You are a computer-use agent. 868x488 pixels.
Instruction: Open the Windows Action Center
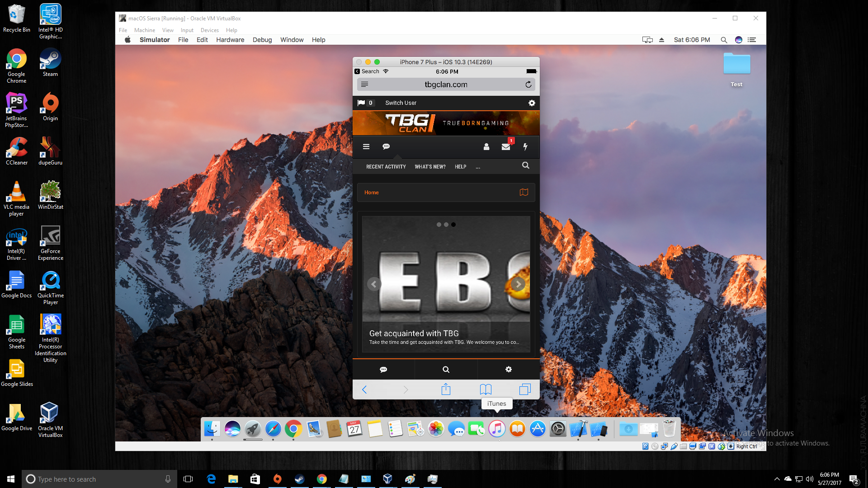[x=854, y=479]
